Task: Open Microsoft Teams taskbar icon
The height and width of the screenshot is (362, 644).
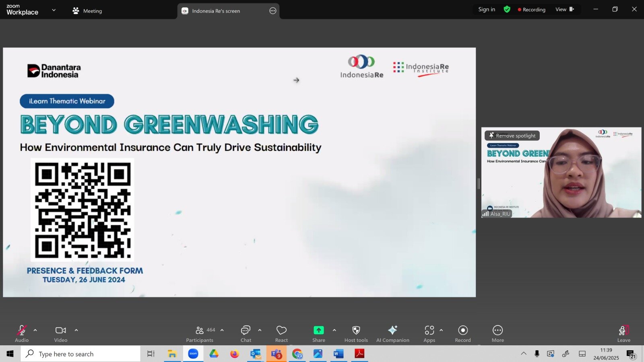Action: click(x=277, y=354)
